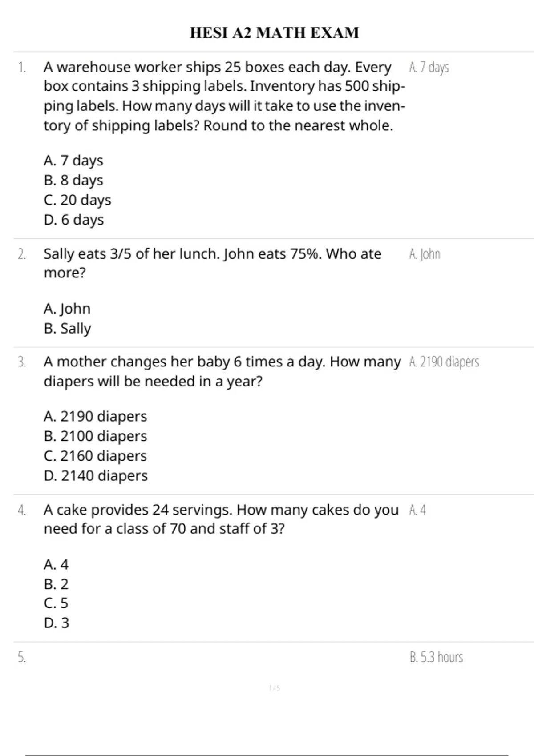534x756 pixels.
Task: Click the 'B. 5.3 hours' answer for question 5
Action: tap(436, 657)
